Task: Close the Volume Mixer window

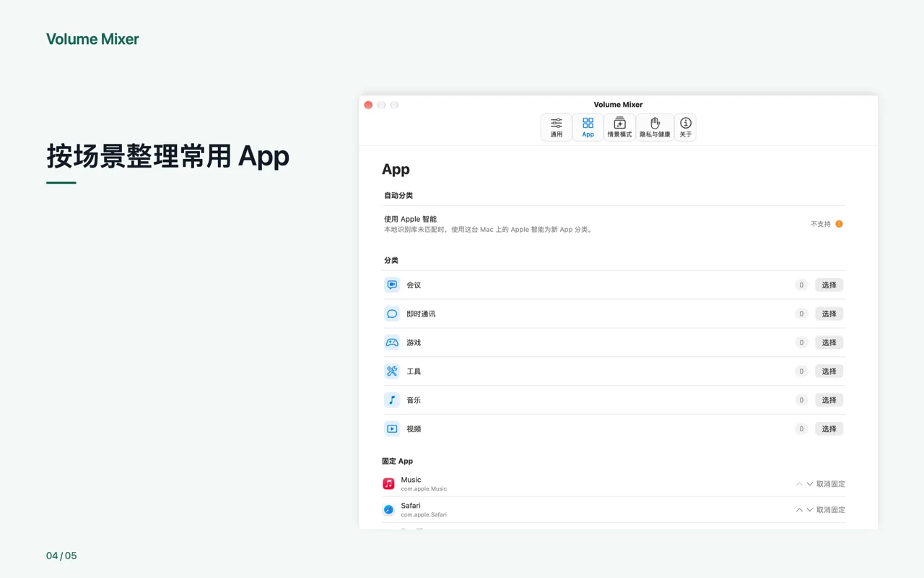Action: 368,105
